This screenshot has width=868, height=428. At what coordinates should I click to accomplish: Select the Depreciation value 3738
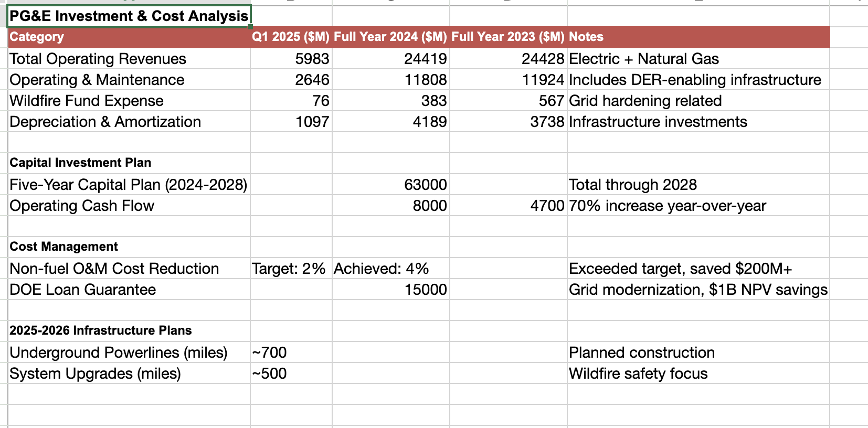point(547,122)
